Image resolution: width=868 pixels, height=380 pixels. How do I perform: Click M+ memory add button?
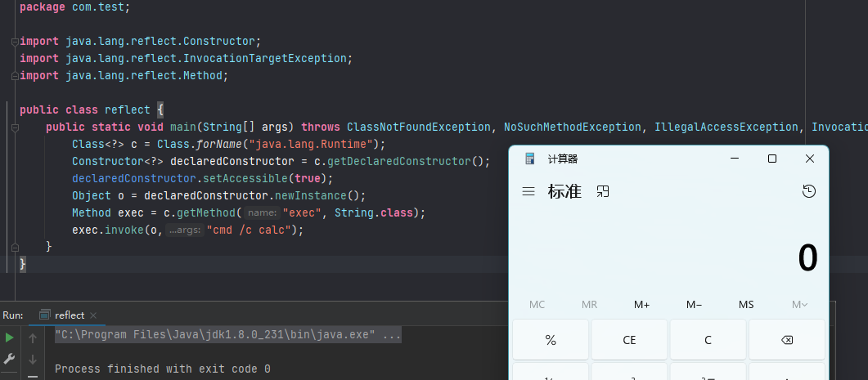pos(642,305)
